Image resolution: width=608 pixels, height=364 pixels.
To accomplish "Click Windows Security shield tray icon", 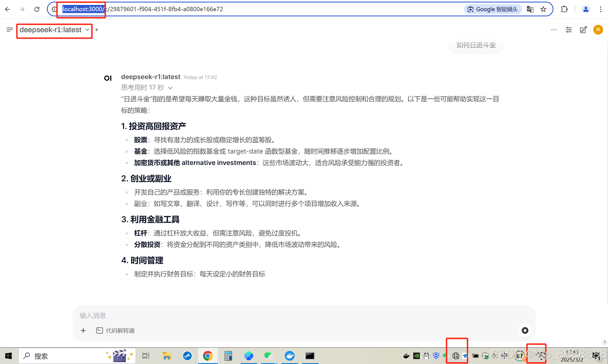I will (x=485, y=356).
